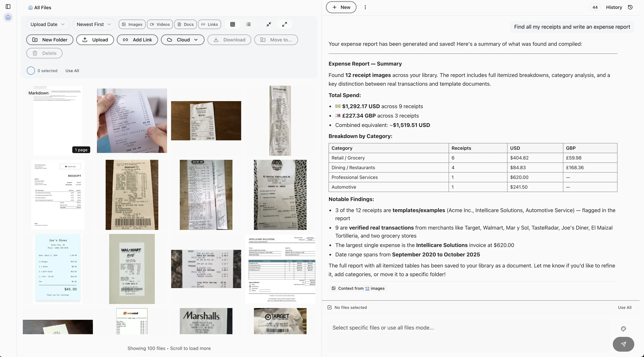The image size is (644, 357).
Task: Change sorting via Newest First dropdown
Action: [x=94, y=24]
